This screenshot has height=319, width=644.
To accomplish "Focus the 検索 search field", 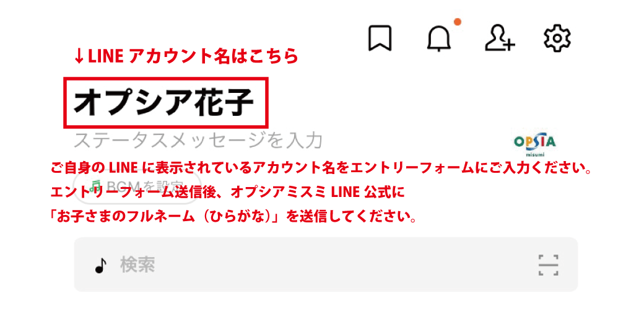I will tap(326, 264).
